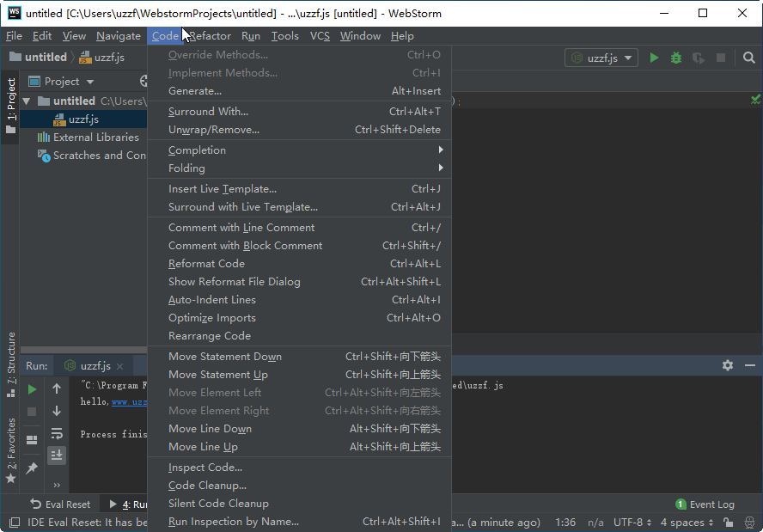Choose Rearrange Code
This screenshot has height=532, width=763.
click(299, 335)
